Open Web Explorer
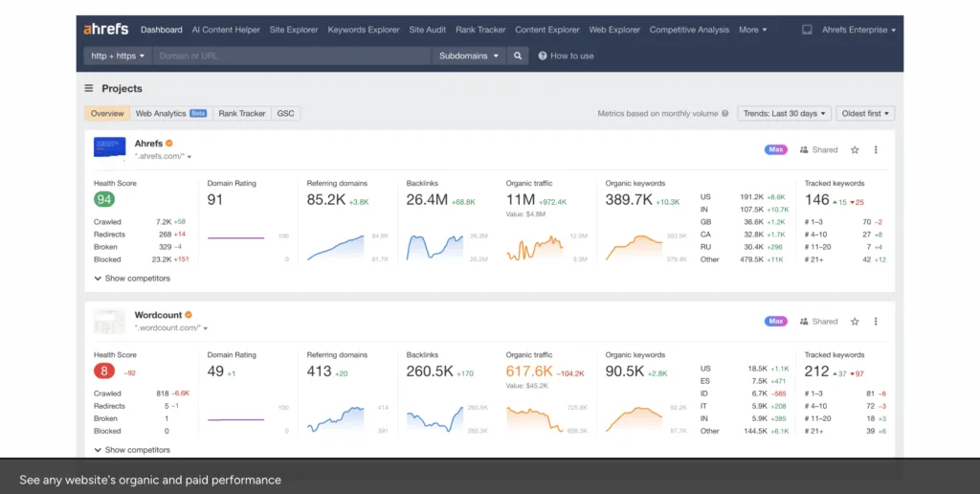 click(x=614, y=30)
